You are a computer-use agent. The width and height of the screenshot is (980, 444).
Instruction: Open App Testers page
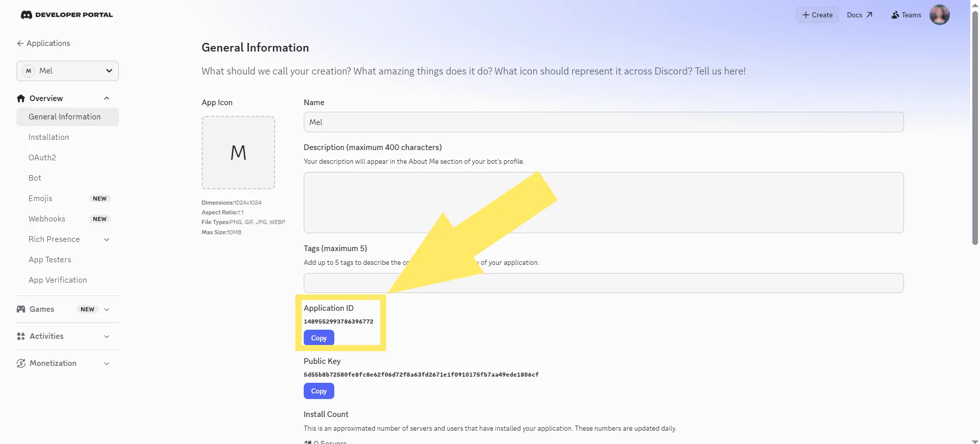coord(50,260)
